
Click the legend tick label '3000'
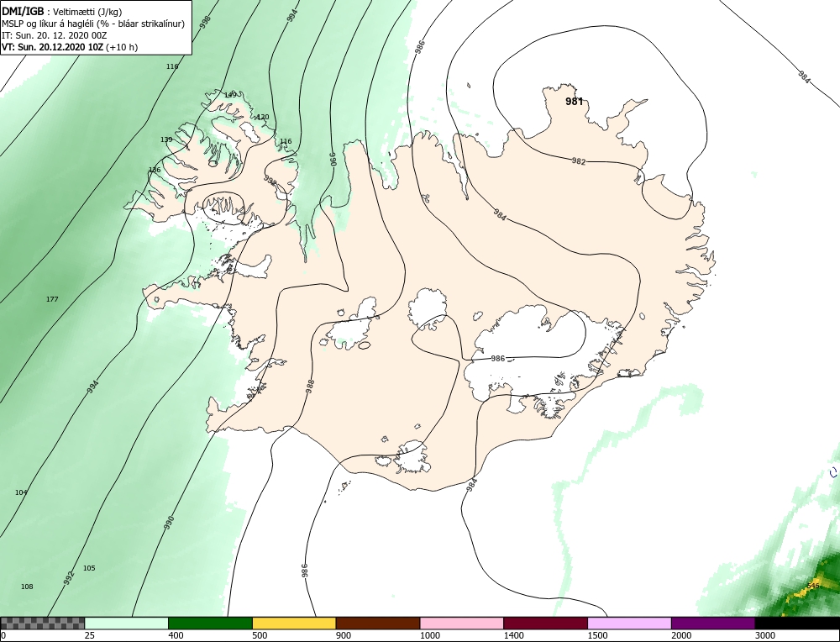tap(765, 635)
